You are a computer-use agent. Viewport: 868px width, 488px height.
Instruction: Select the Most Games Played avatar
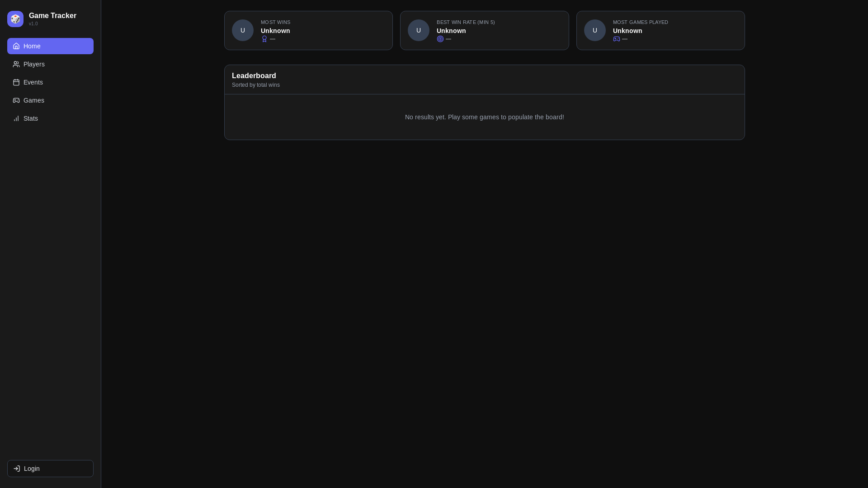[x=595, y=30]
